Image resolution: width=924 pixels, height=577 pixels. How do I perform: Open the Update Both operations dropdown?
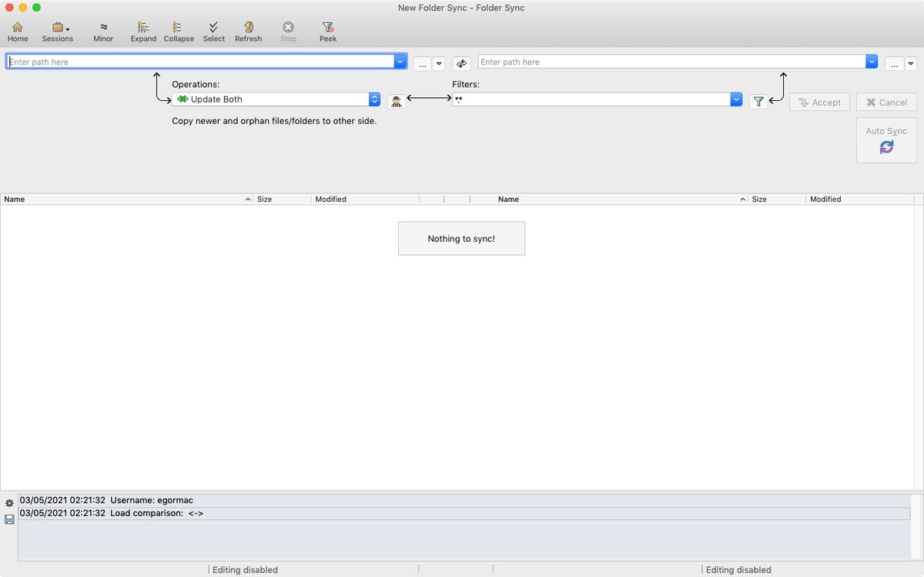point(374,99)
